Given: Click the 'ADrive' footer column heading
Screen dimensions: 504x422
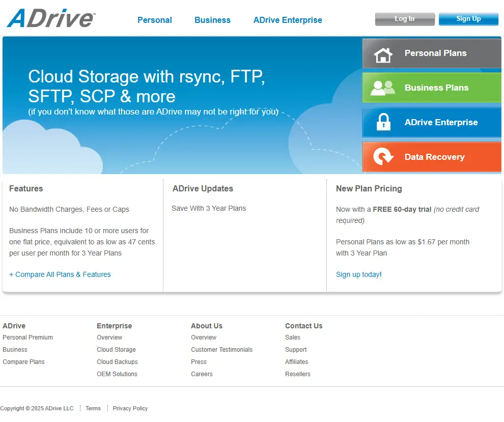Looking at the screenshot, I should click(x=14, y=326).
